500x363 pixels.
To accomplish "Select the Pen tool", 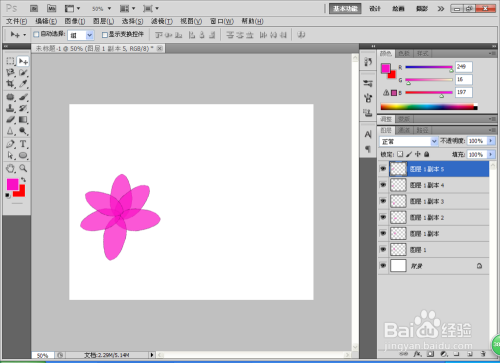I will pyautogui.click(x=10, y=144).
